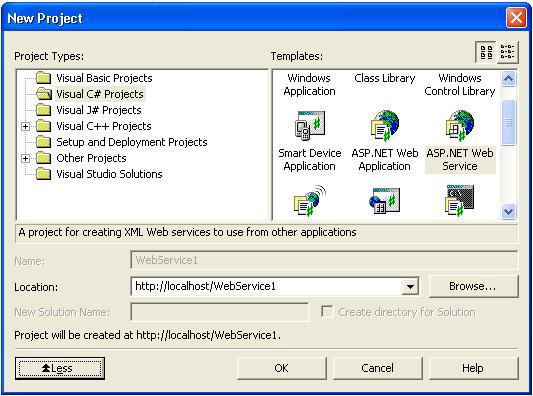Click the Other Projects folder icon
Viewport: 533px width, 396px height.
point(44,158)
